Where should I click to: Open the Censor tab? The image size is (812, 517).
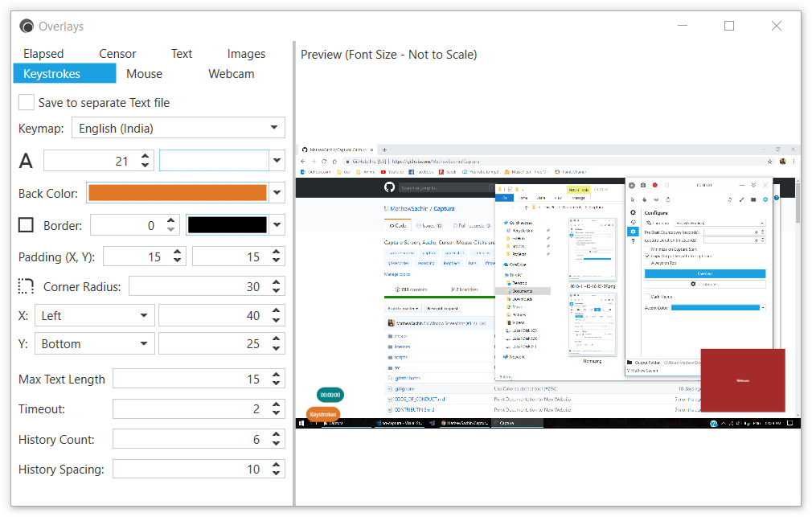coord(117,54)
